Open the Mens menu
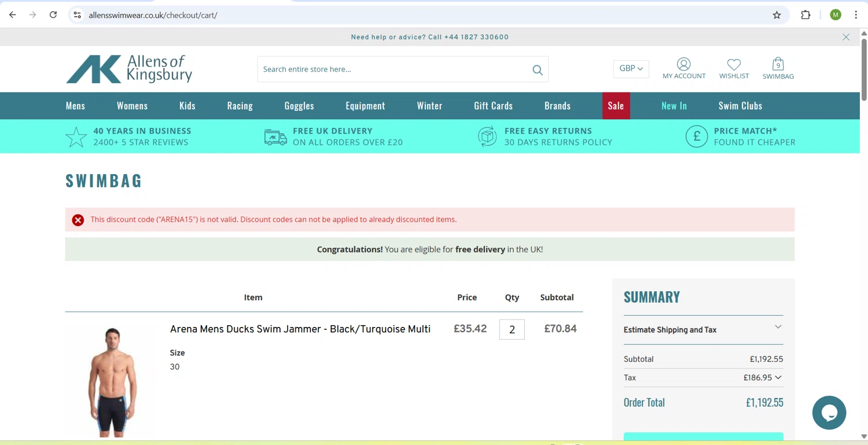 click(75, 106)
